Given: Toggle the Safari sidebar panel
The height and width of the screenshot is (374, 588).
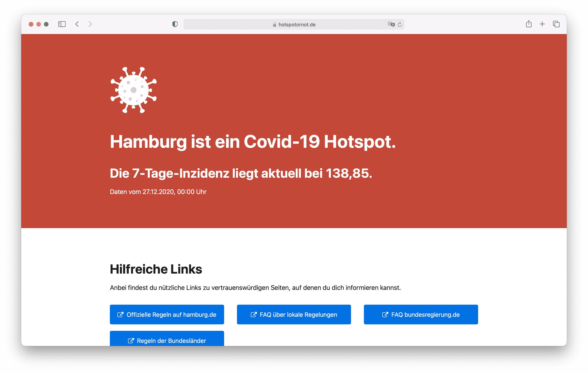Looking at the screenshot, I should (x=62, y=24).
